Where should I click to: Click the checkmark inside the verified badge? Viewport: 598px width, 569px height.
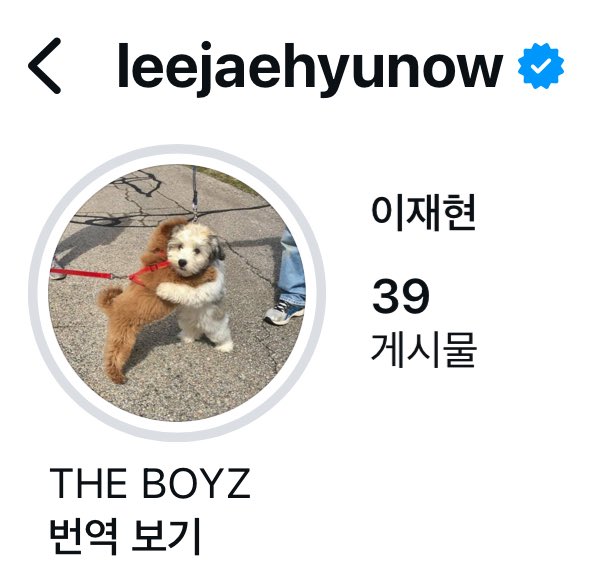[541, 67]
